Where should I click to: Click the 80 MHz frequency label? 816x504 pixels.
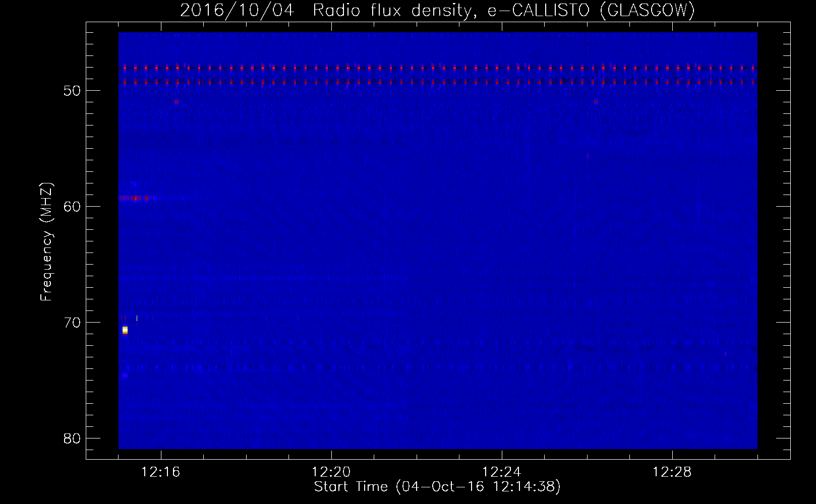[x=72, y=438]
